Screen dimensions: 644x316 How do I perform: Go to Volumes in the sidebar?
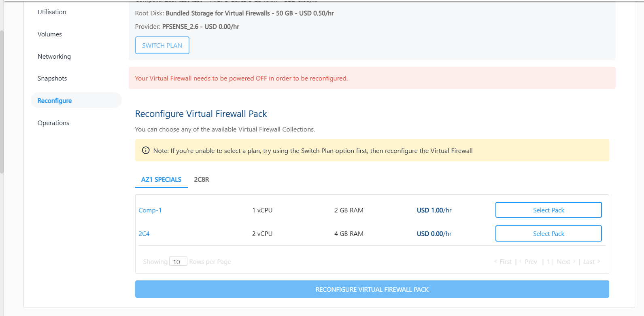(50, 34)
